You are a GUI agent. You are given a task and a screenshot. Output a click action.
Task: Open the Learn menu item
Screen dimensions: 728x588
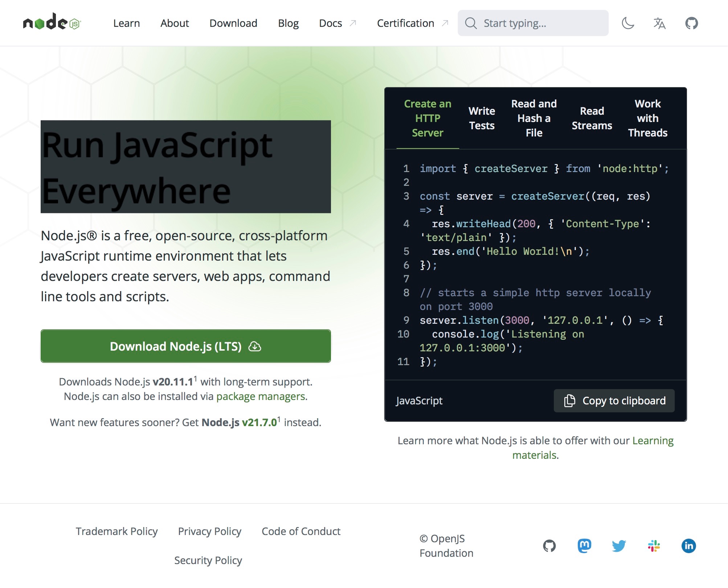tap(126, 23)
